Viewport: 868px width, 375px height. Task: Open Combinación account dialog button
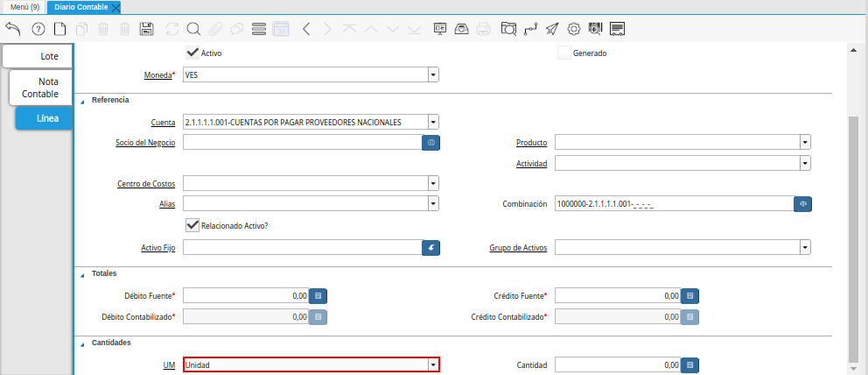802,204
